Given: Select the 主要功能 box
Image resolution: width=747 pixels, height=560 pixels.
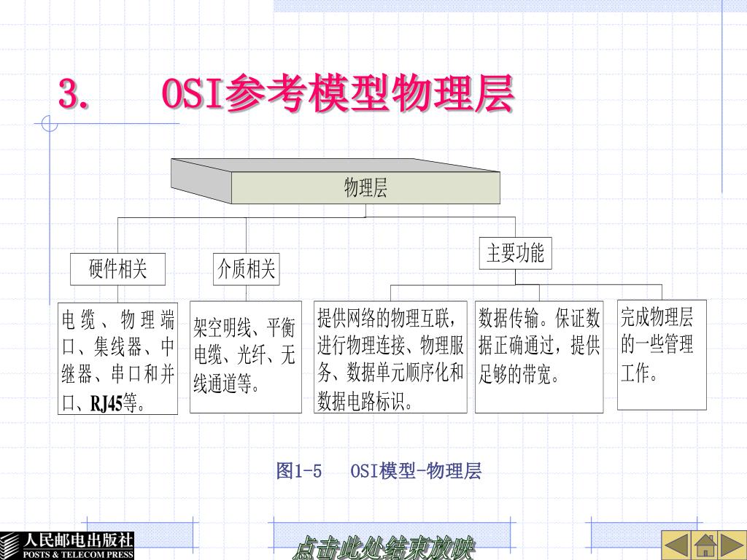Looking at the screenshot, I should (x=515, y=253).
